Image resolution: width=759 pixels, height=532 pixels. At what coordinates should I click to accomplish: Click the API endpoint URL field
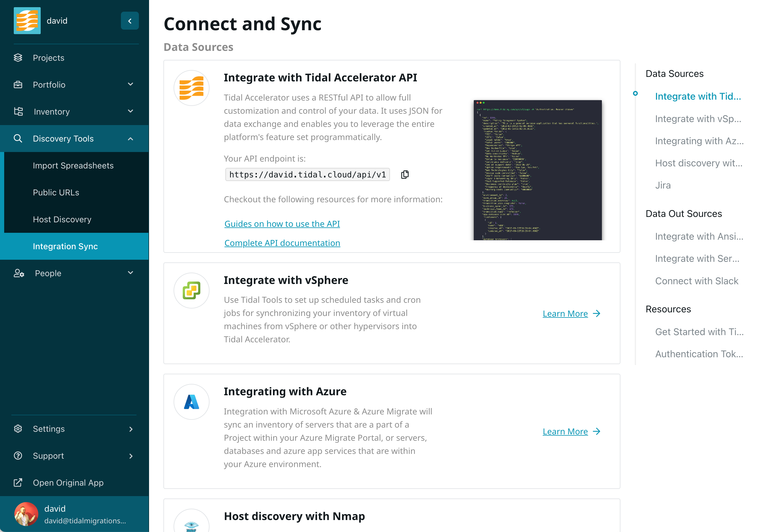click(307, 174)
